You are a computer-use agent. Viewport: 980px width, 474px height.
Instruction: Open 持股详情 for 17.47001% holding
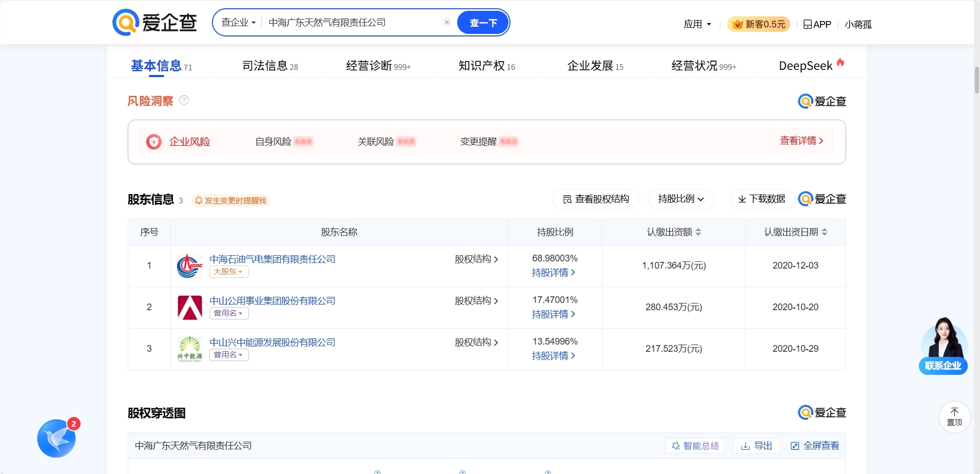[x=554, y=314]
